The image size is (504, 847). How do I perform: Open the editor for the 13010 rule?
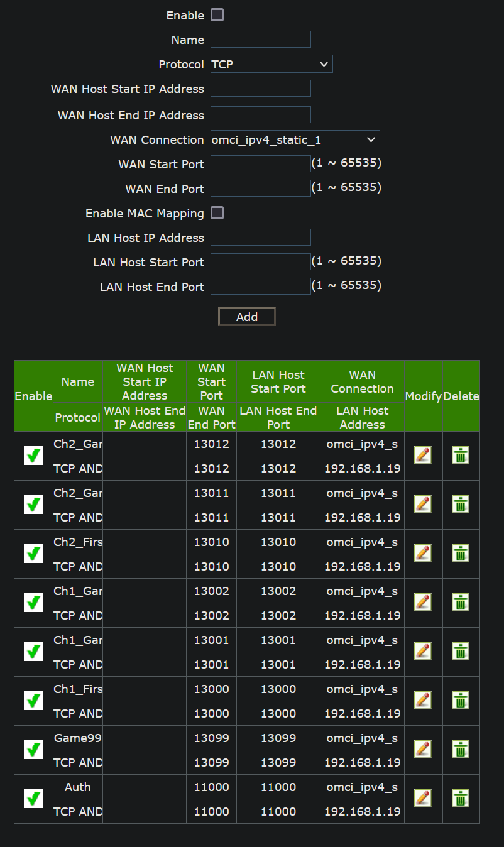[x=423, y=553]
